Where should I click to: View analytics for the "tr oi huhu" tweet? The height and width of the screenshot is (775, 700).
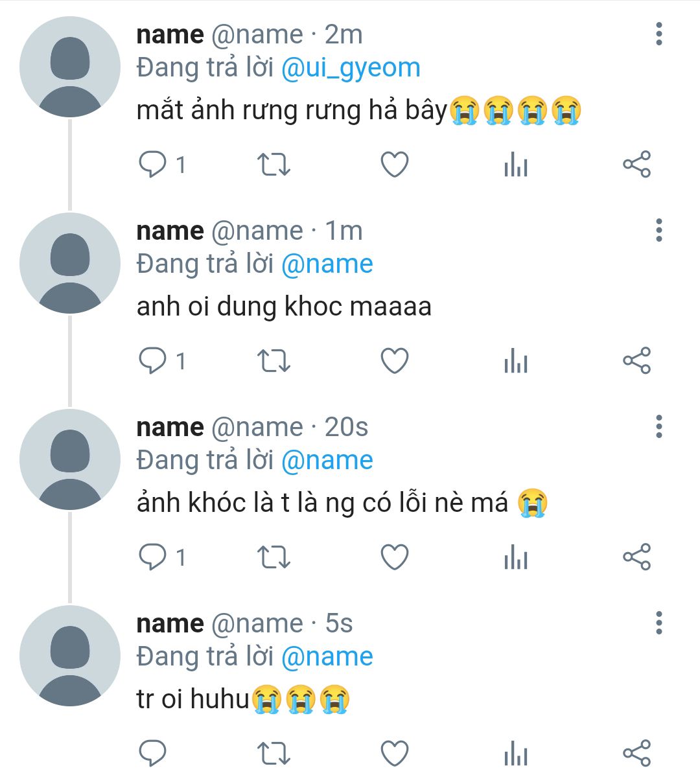click(516, 753)
